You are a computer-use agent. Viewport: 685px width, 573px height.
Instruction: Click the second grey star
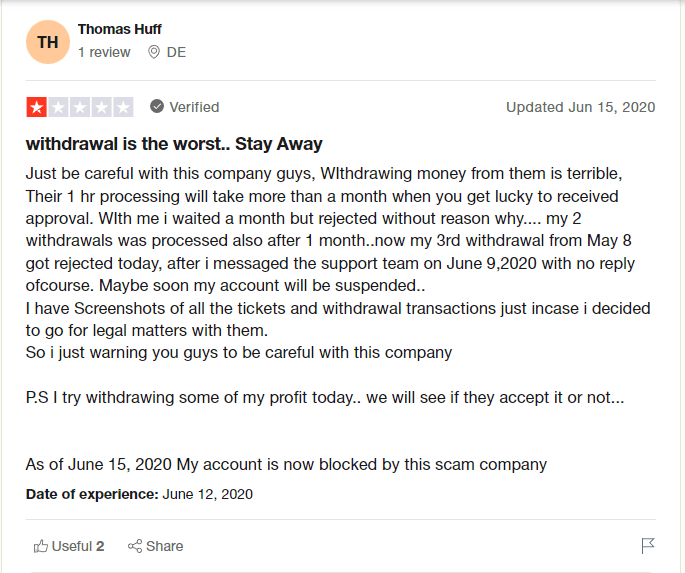pyautogui.click(x=58, y=107)
